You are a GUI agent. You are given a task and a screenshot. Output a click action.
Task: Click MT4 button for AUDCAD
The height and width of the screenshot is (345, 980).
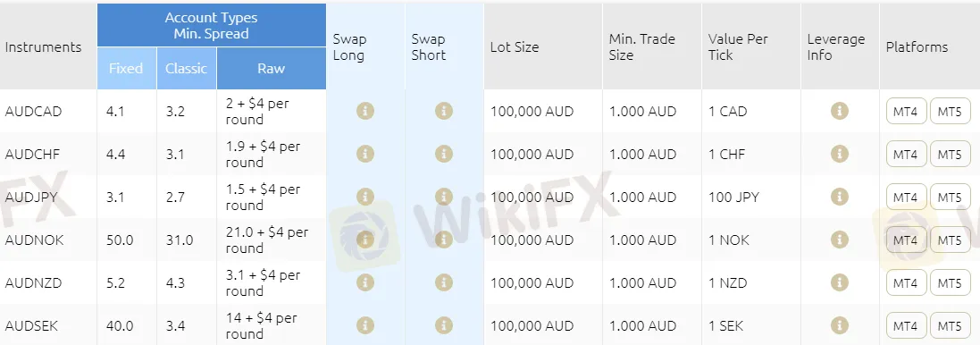pyautogui.click(x=906, y=111)
